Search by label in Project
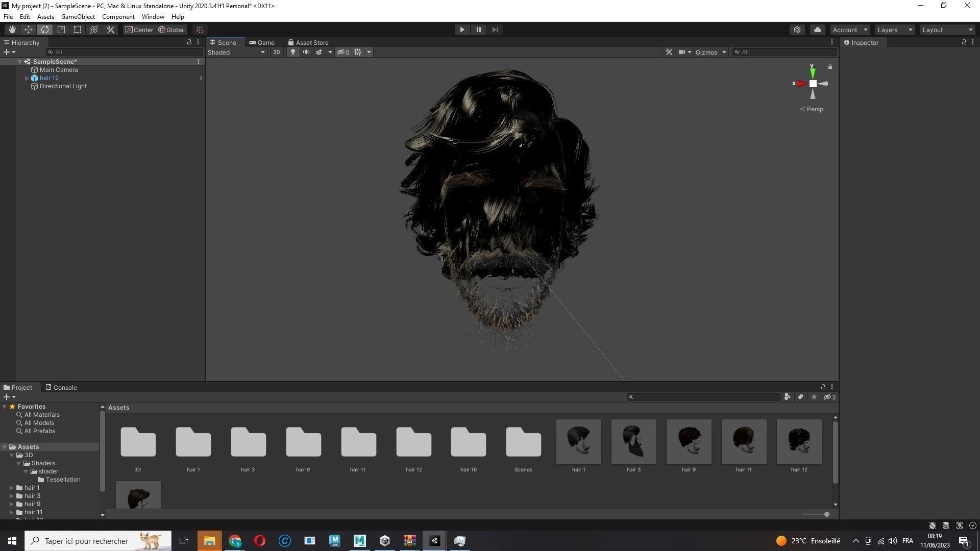Image resolution: width=980 pixels, height=551 pixels. pyautogui.click(x=801, y=397)
